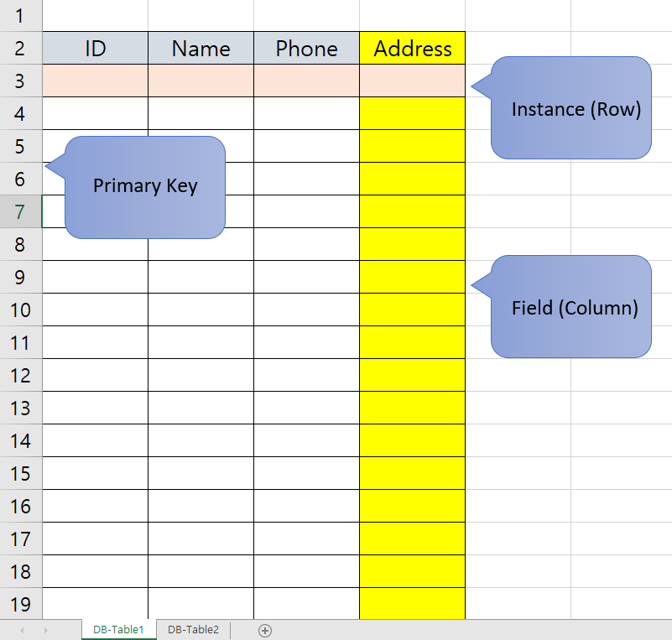Select the pink Phone cell in row 3
This screenshot has height=640, width=672.
[x=306, y=81]
